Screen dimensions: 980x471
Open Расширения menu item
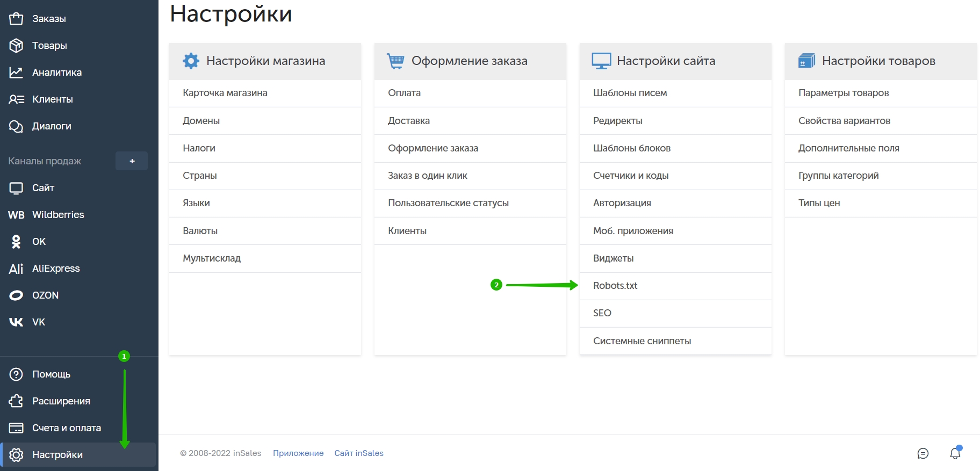[61, 401]
